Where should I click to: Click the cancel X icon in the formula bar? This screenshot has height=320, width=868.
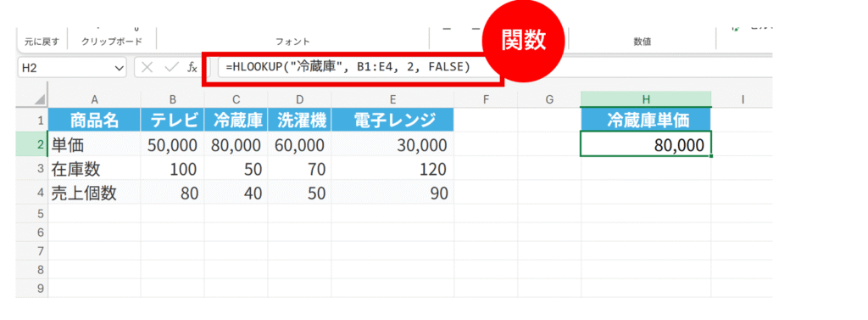(x=147, y=68)
